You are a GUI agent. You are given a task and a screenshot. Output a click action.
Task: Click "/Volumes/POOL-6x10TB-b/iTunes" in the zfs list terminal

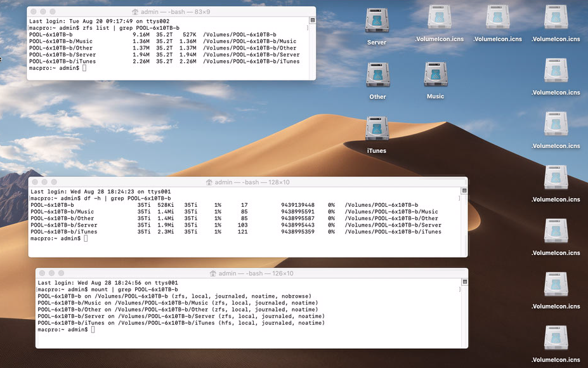coord(251,62)
